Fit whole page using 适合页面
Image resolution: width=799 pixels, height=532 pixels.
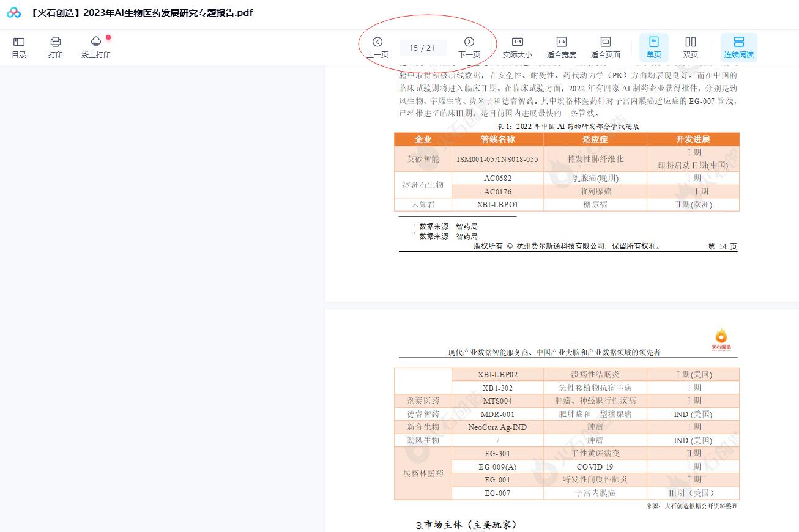tap(605, 47)
